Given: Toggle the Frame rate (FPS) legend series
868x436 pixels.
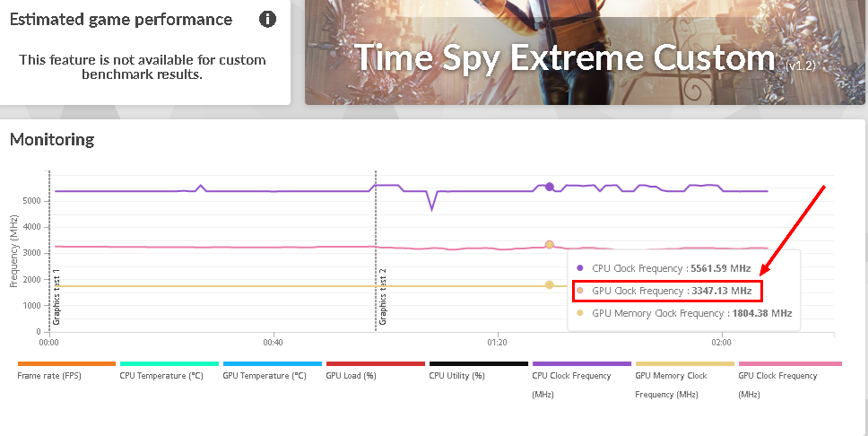Looking at the screenshot, I should 66,371.
